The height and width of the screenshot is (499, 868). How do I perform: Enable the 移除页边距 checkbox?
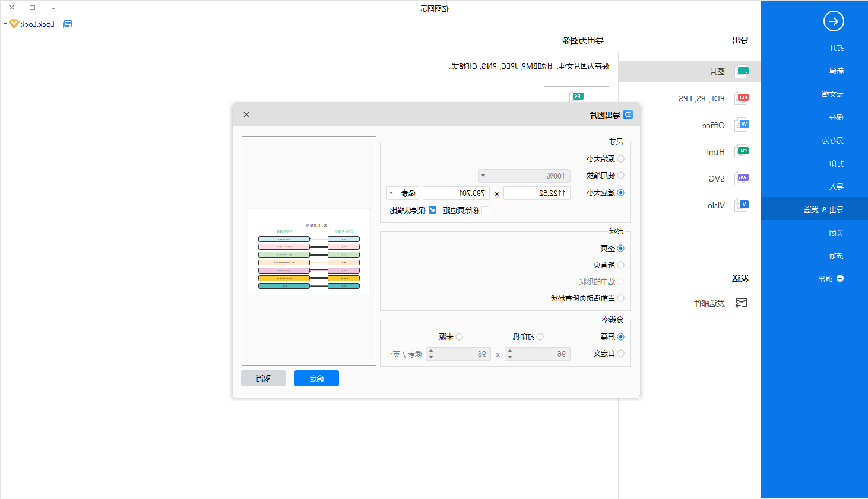click(x=485, y=211)
